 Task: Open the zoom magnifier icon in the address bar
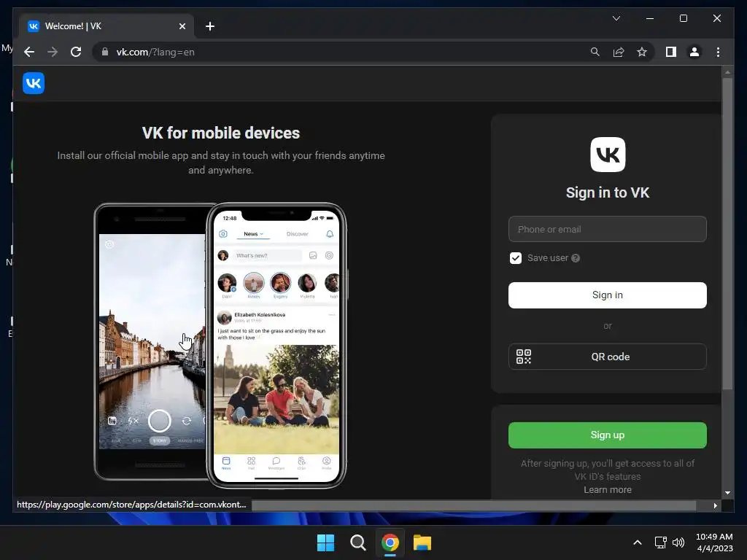[x=595, y=52]
